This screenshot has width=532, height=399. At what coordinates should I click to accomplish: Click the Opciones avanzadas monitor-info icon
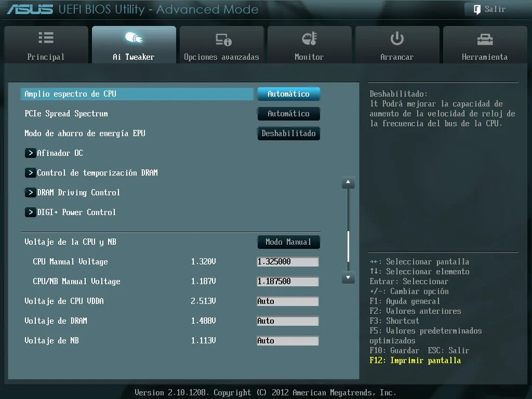pos(223,39)
